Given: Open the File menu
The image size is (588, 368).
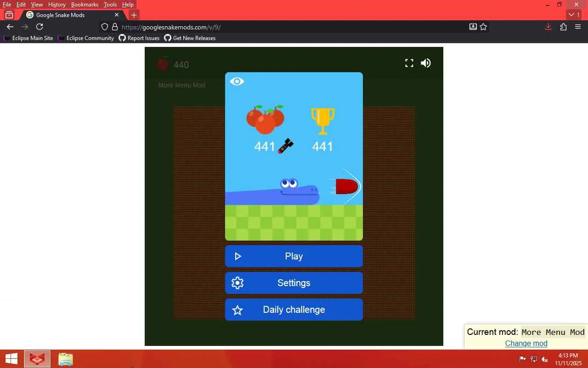Looking at the screenshot, I should pyautogui.click(x=7, y=5).
